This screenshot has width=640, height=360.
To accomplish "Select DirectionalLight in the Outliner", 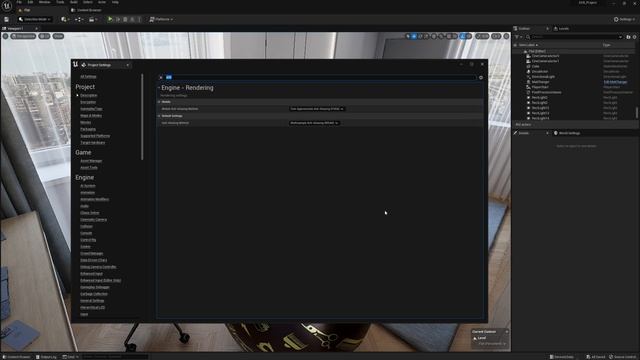I will pyautogui.click(x=543, y=77).
